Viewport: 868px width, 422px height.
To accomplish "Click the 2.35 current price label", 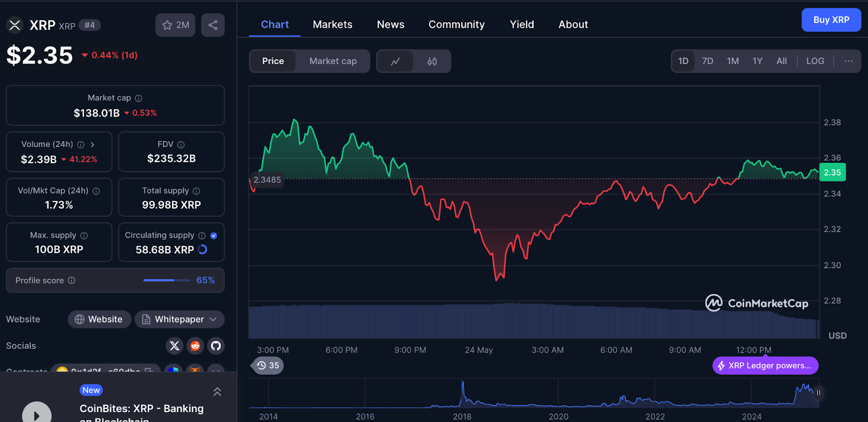I will click(832, 172).
